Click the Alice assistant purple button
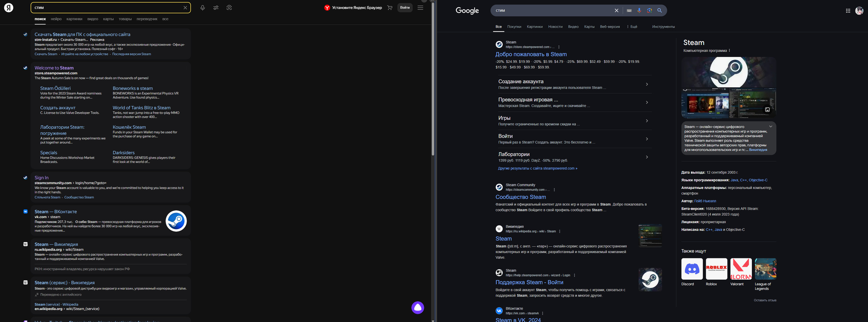The width and height of the screenshot is (868, 322). pos(417,308)
